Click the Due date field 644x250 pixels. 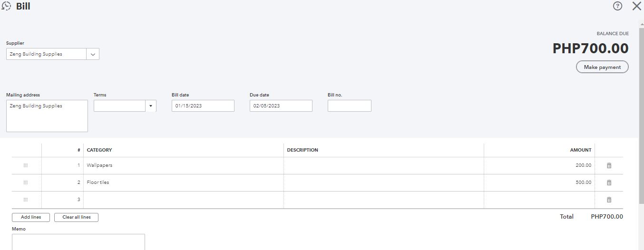[x=281, y=106]
